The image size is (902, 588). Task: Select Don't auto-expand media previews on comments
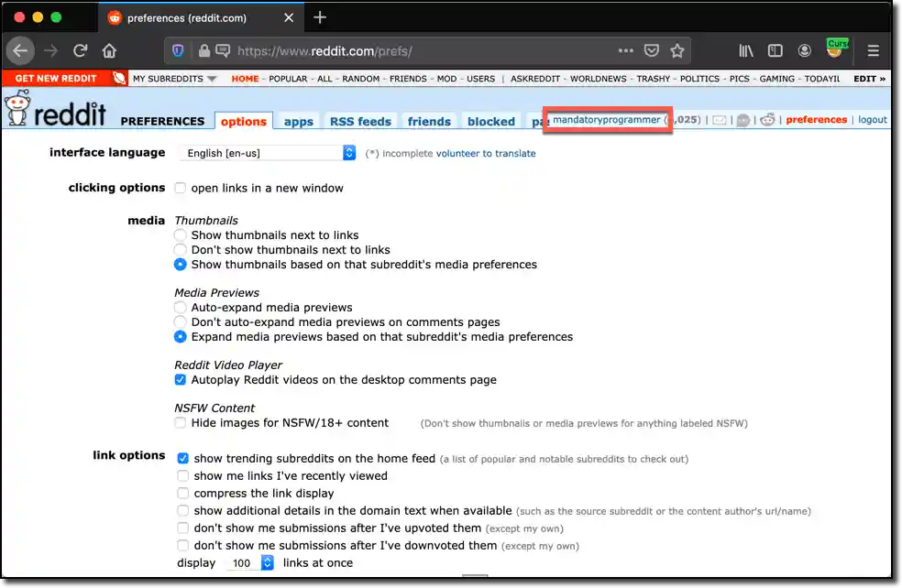click(180, 321)
